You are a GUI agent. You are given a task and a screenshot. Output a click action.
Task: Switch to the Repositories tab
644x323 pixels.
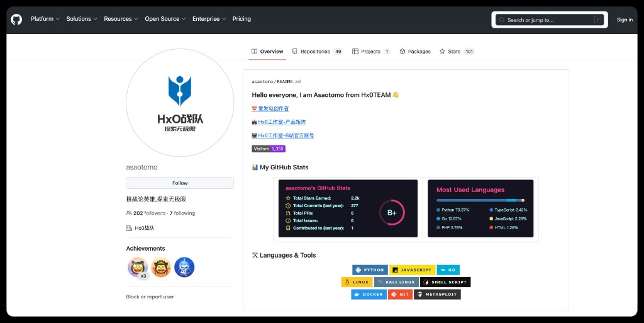click(x=318, y=52)
